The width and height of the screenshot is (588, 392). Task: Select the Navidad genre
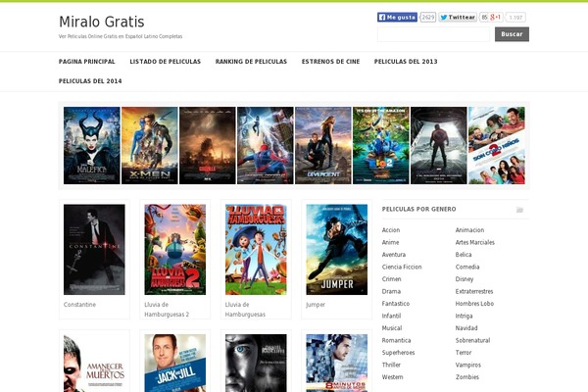pos(466,328)
